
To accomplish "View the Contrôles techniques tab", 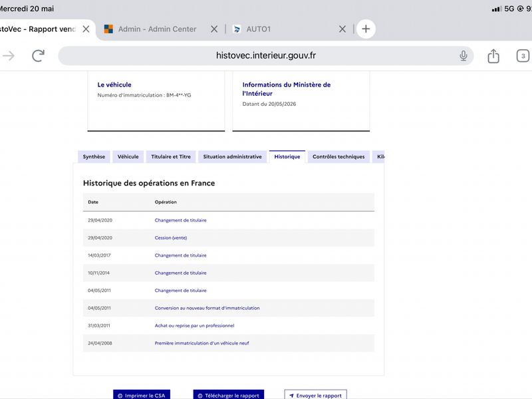I will pos(338,157).
